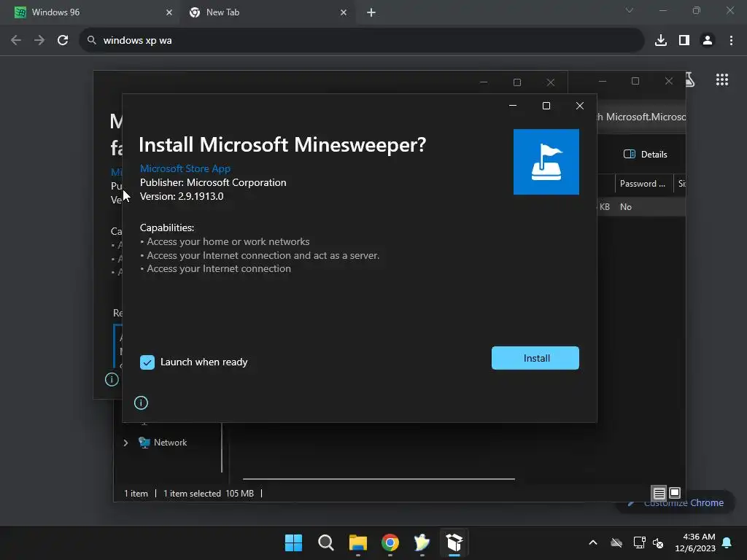The height and width of the screenshot is (560, 747).
Task: Open notifications bell
Action: click(x=727, y=542)
